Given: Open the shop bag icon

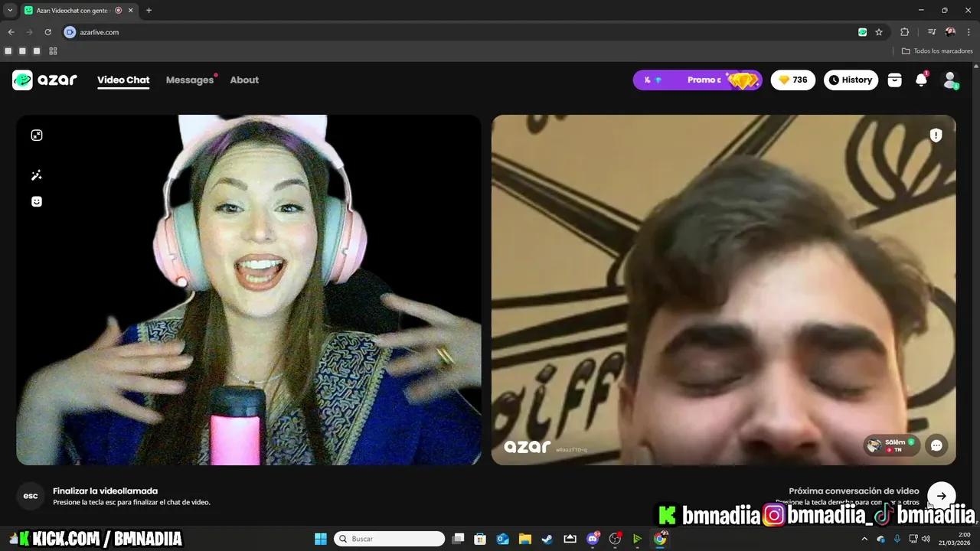Looking at the screenshot, I should pos(894,80).
